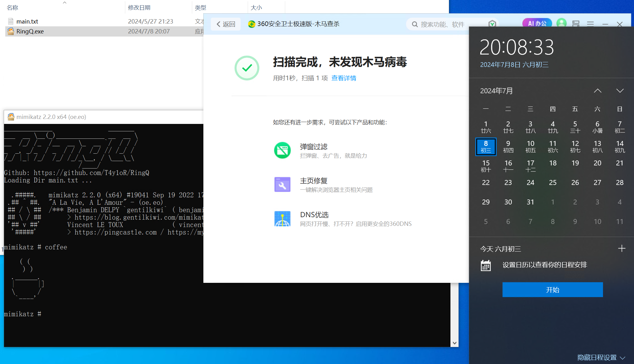Click mimikatz # prompt line

23,314
